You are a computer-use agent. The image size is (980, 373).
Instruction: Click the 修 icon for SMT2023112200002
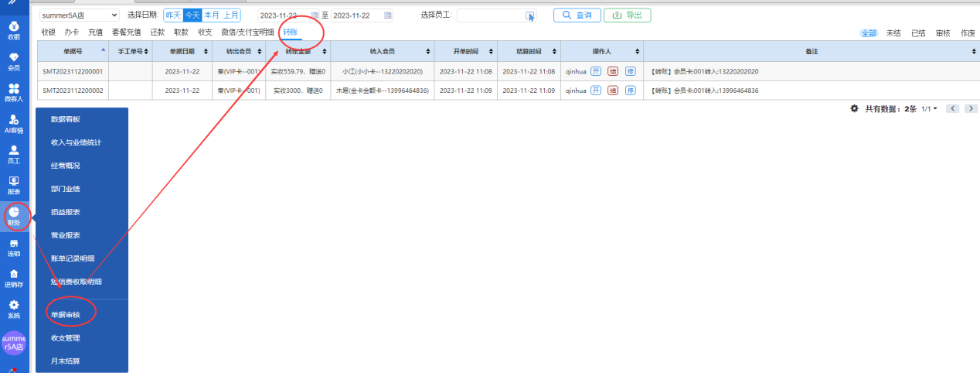[631, 91]
